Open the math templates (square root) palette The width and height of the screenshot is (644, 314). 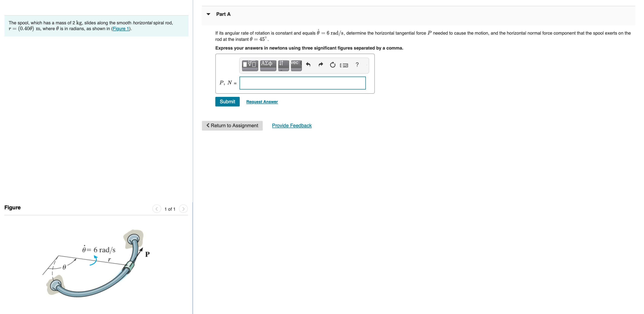click(x=250, y=65)
